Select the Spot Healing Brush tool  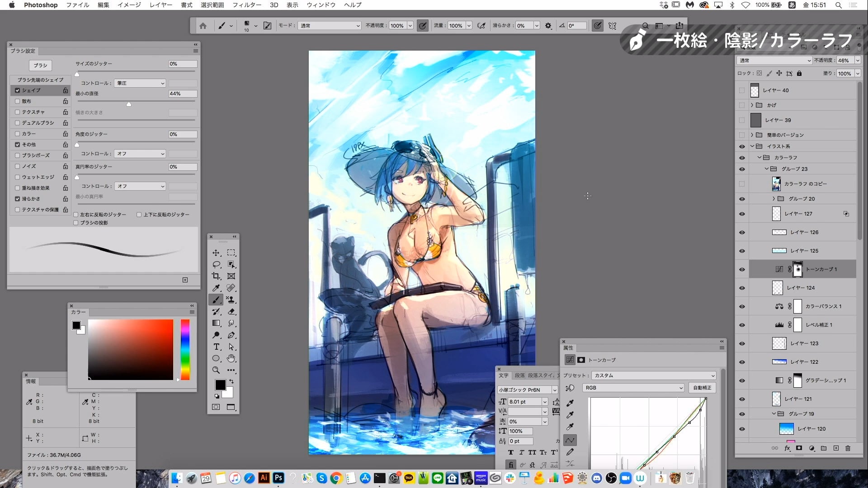231,288
